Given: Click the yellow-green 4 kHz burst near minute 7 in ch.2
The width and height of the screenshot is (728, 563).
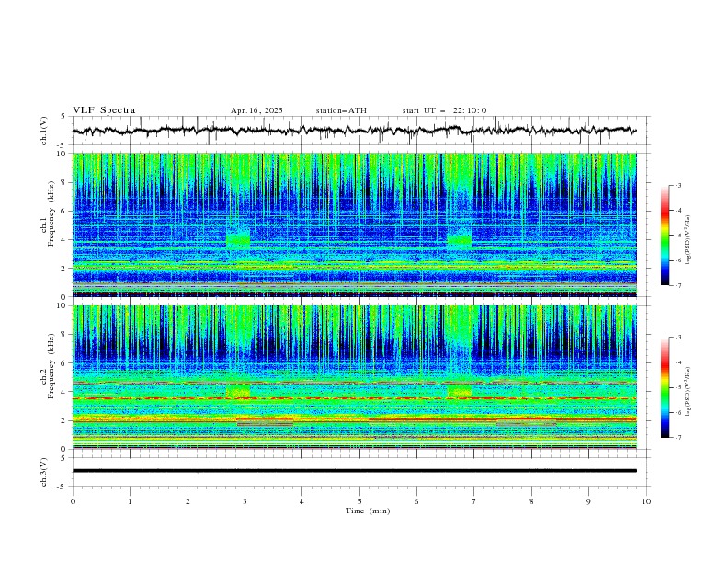Looking at the screenshot, I should pyautogui.click(x=460, y=391).
